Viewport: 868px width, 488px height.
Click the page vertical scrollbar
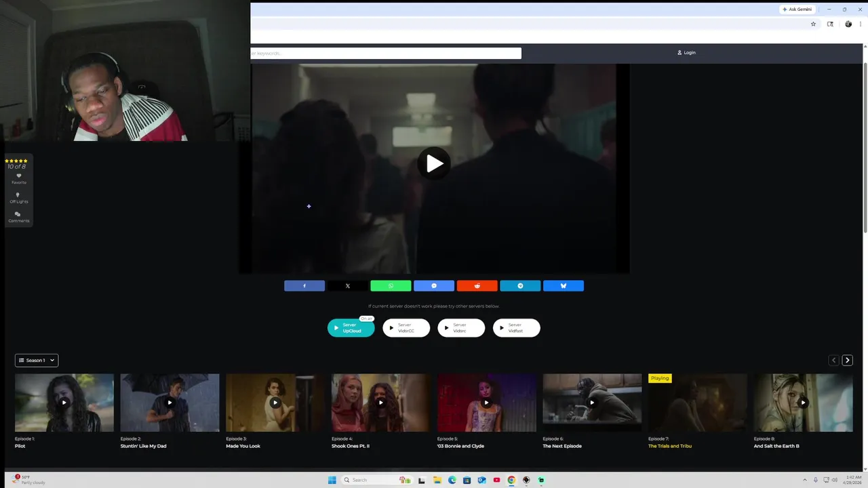pos(865,149)
